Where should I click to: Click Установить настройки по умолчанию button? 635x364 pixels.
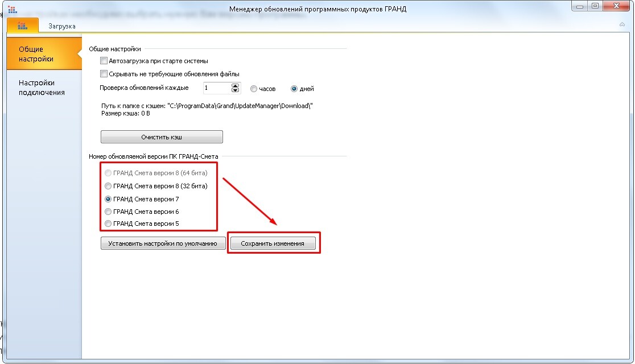click(163, 243)
